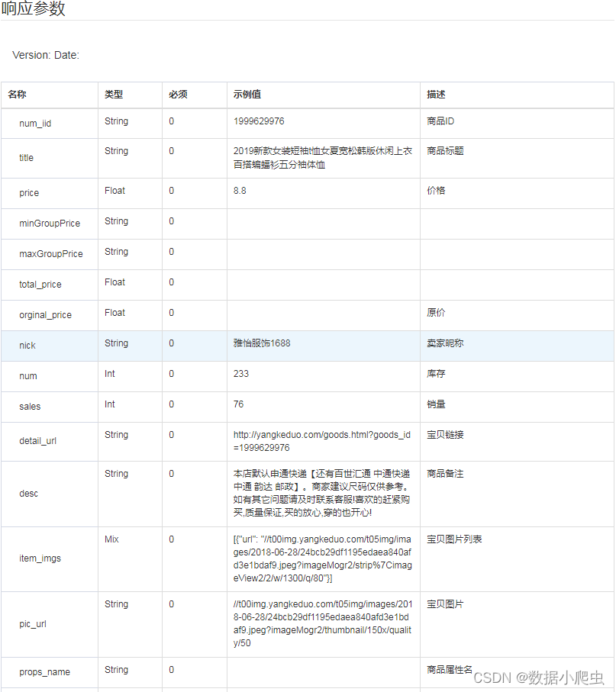This screenshot has width=616, height=692.
Task: Click the 'String' type in the nick row
Action: pyautogui.click(x=117, y=343)
